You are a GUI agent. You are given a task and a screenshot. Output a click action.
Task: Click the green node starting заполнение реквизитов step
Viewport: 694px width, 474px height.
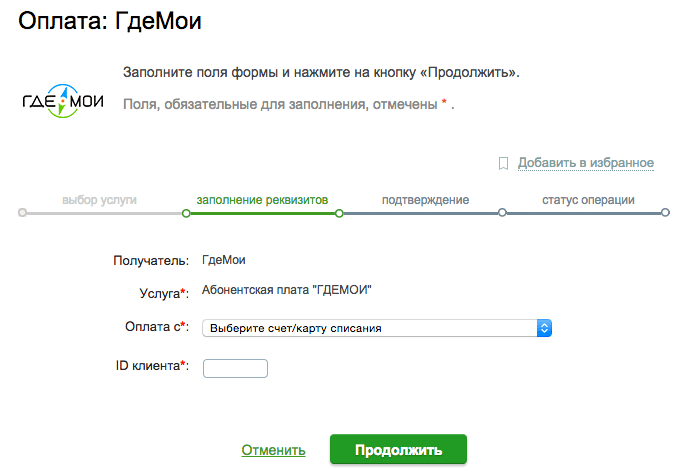pos(186,213)
